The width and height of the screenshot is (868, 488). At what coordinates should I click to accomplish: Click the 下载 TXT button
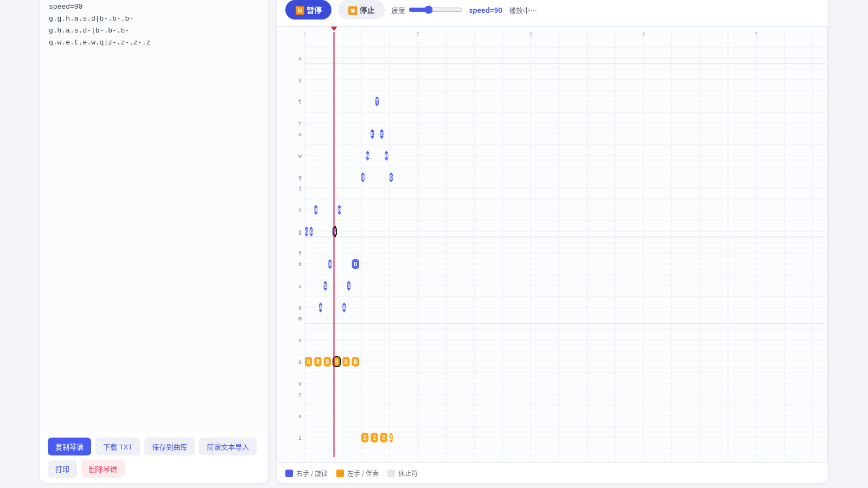(x=118, y=447)
